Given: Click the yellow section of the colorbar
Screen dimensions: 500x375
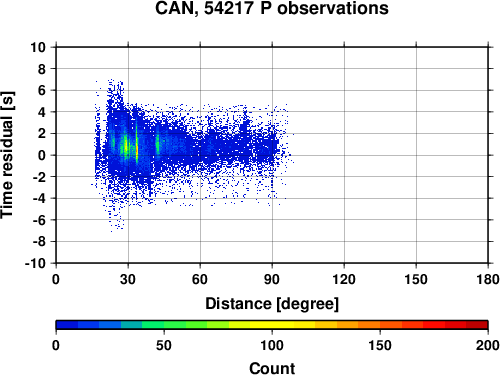Looking at the screenshot, I should pos(272,325).
